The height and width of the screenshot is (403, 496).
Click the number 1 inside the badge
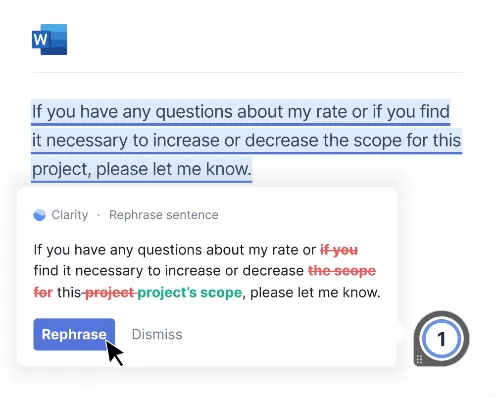pos(441,339)
